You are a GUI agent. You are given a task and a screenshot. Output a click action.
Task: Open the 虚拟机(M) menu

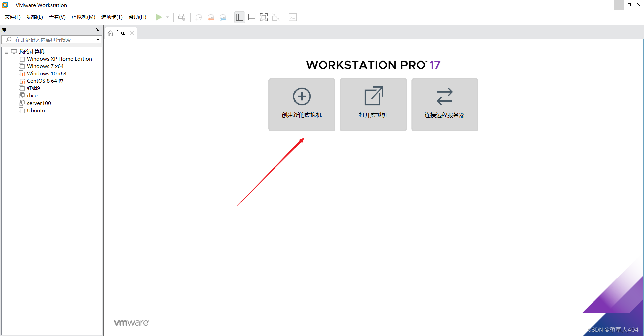84,17
